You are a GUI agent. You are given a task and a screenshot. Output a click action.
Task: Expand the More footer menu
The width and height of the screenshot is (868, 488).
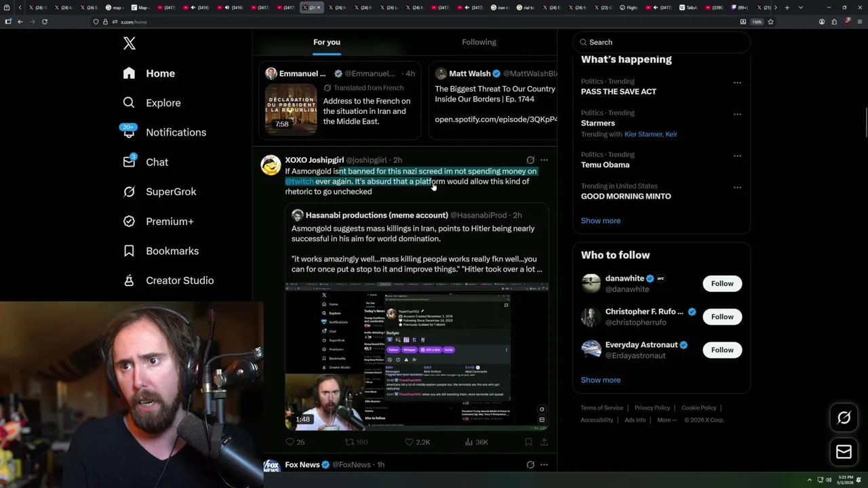(x=667, y=420)
